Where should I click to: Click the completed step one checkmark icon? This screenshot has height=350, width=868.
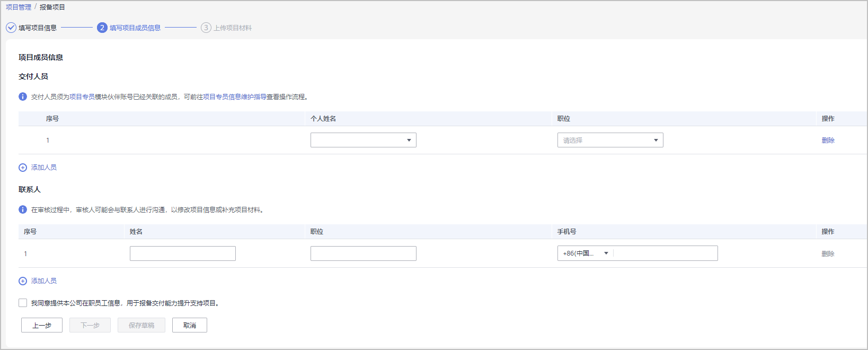11,28
